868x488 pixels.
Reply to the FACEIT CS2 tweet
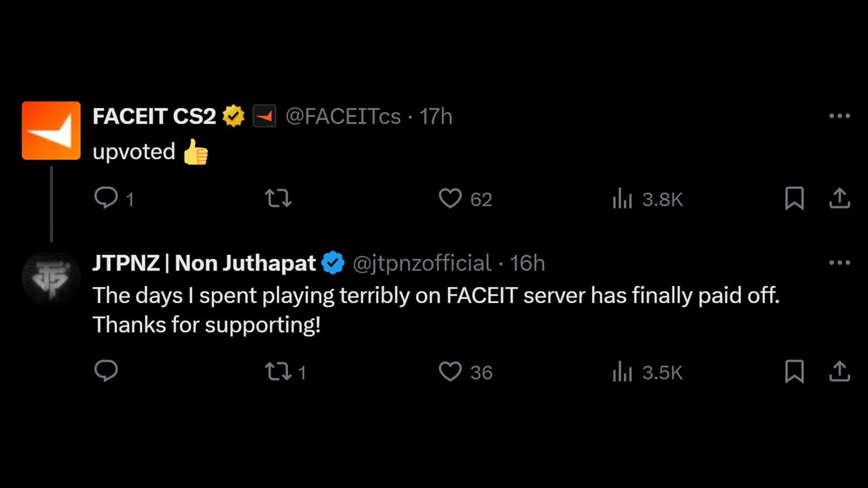pos(106,198)
